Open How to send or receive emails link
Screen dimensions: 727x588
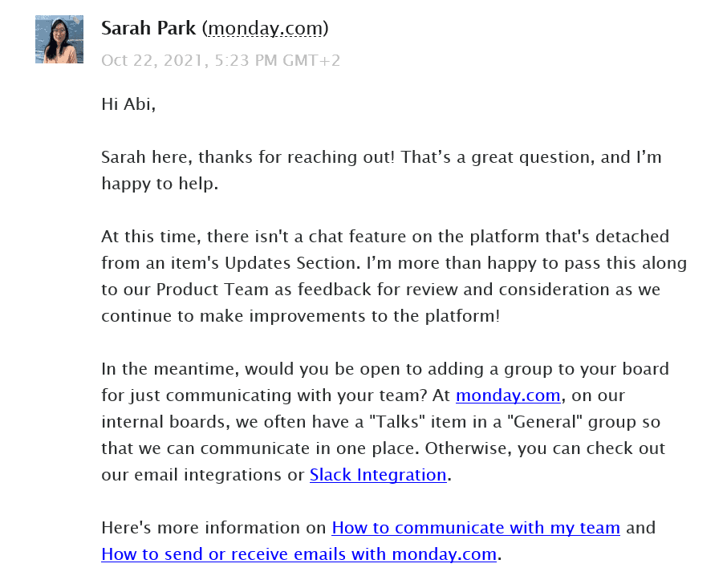pos(299,554)
